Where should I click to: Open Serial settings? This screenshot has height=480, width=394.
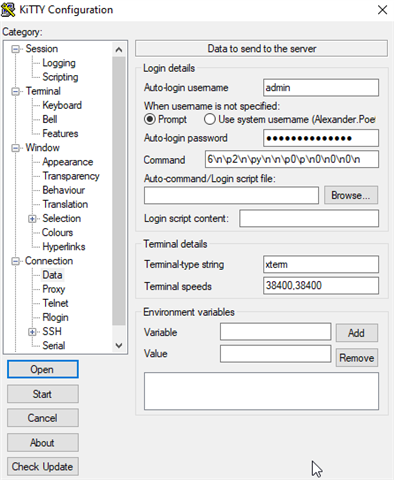click(53, 346)
